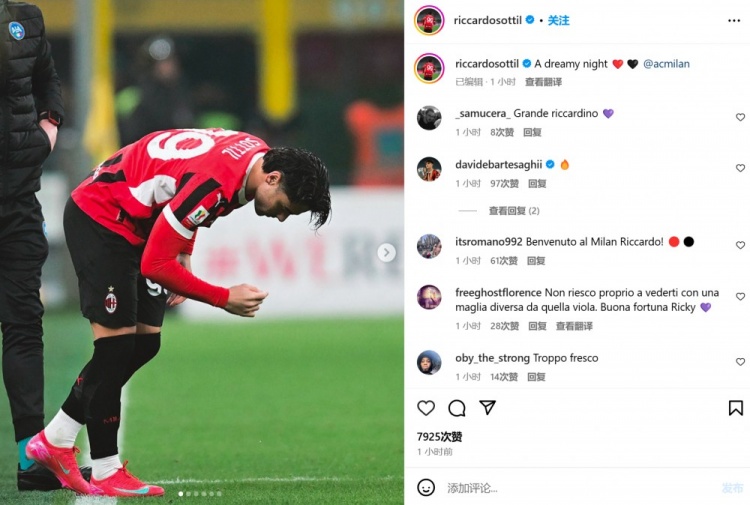Expand 查看回复 (2) replies
750x505 pixels.
pos(514,211)
